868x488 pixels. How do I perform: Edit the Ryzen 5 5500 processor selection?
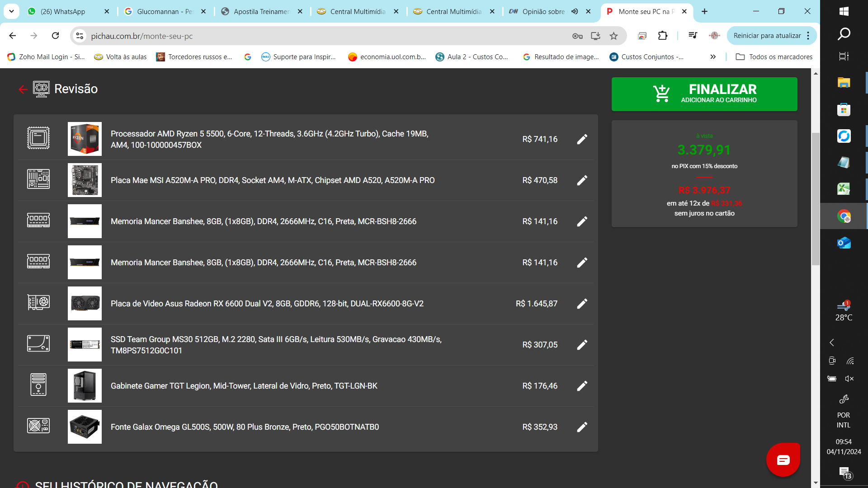(582, 139)
